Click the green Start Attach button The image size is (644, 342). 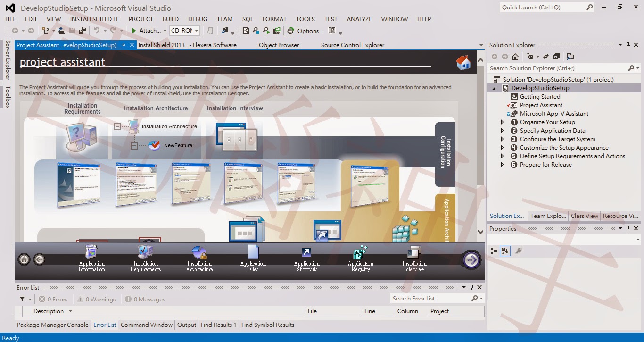tap(147, 31)
